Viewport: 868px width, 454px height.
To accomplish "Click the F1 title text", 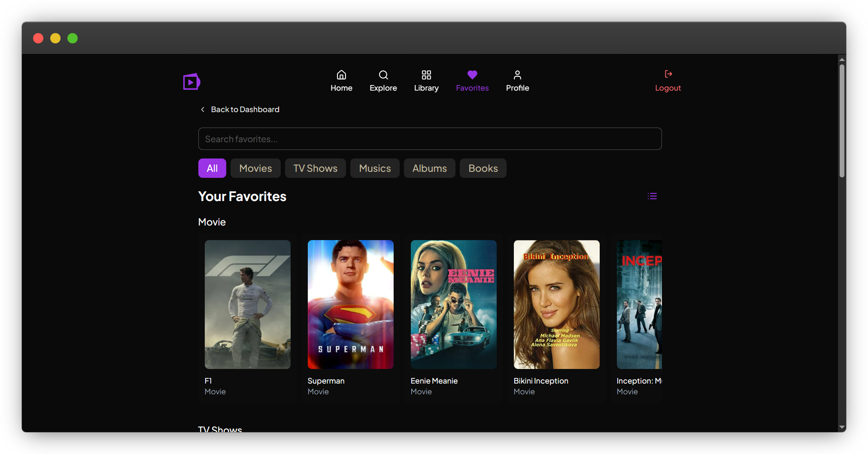I will point(208,381).
